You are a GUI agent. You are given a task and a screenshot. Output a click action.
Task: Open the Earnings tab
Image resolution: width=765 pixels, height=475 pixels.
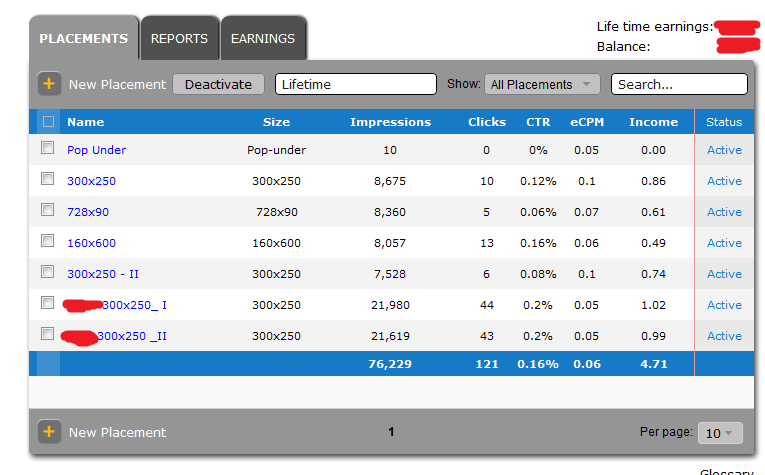[x=263, y=39]
